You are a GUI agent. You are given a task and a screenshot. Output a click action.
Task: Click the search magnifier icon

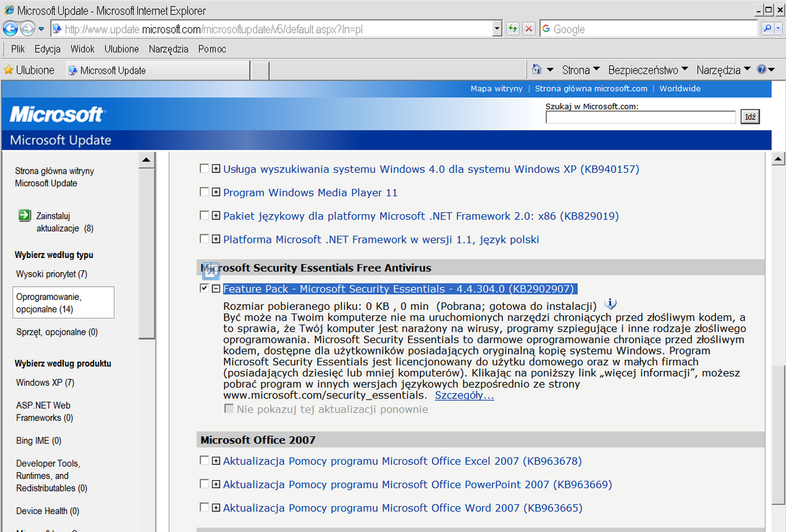[x=767, y=29]
